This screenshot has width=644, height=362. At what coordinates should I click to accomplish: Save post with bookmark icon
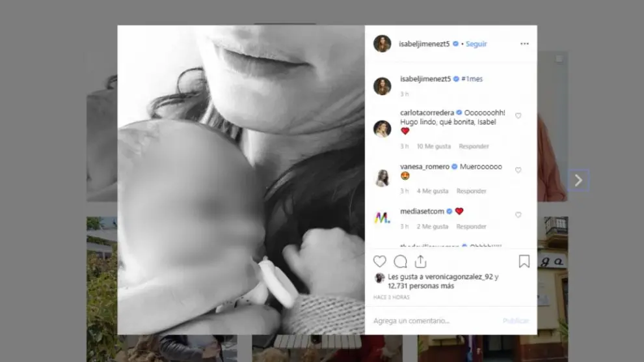(524, 261)
